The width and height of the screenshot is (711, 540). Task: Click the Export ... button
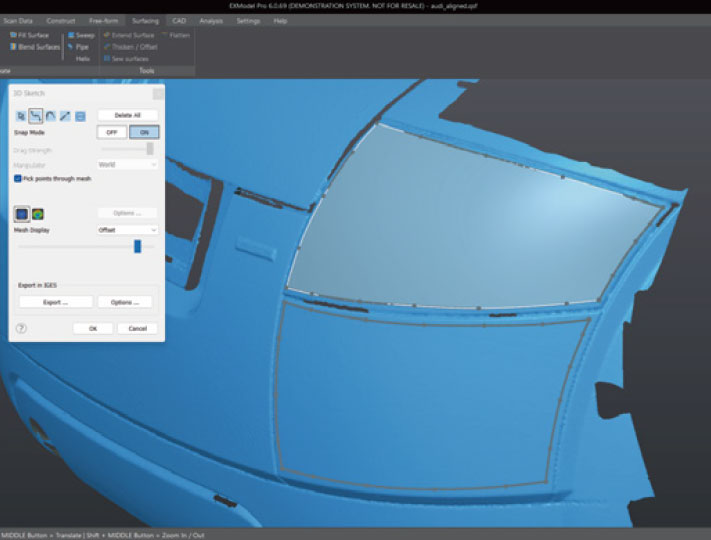tap(55, 302)
